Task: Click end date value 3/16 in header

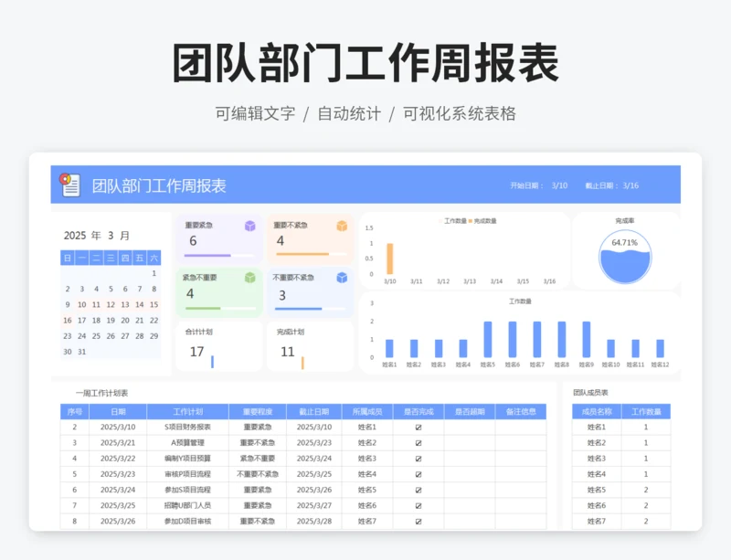Action: 630,185
